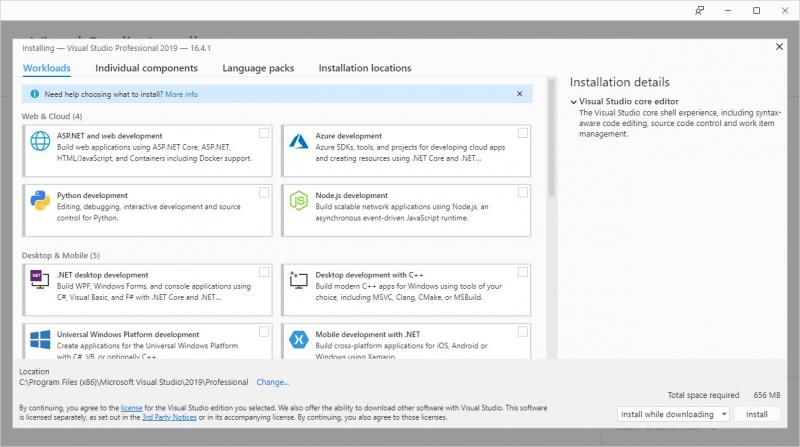The width and height of the screenshot is (800, 447).
Task: Click the Node.js development title text
Action: click(x=352, y=195)
